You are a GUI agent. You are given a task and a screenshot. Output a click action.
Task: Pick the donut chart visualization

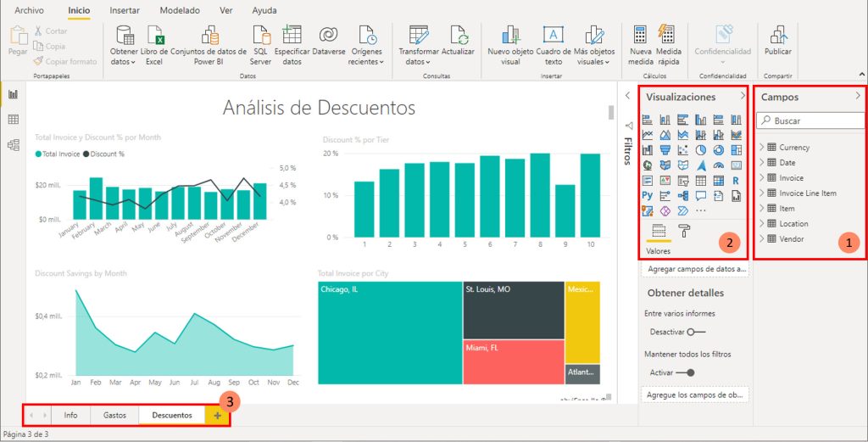click(719, 150)
